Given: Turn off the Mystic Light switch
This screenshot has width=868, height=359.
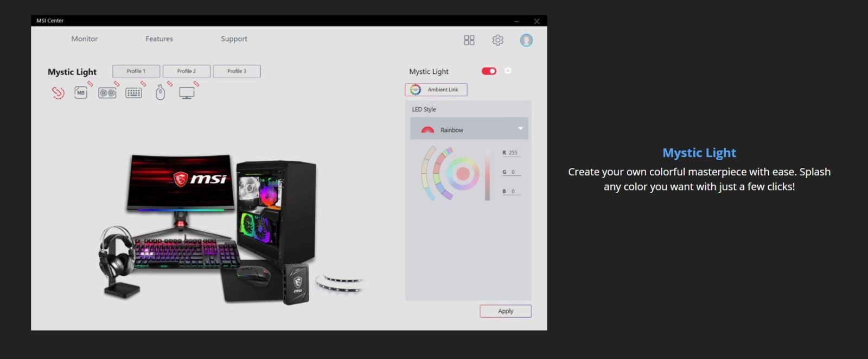Looking at the screenshot, I should [x=489, y=71].
